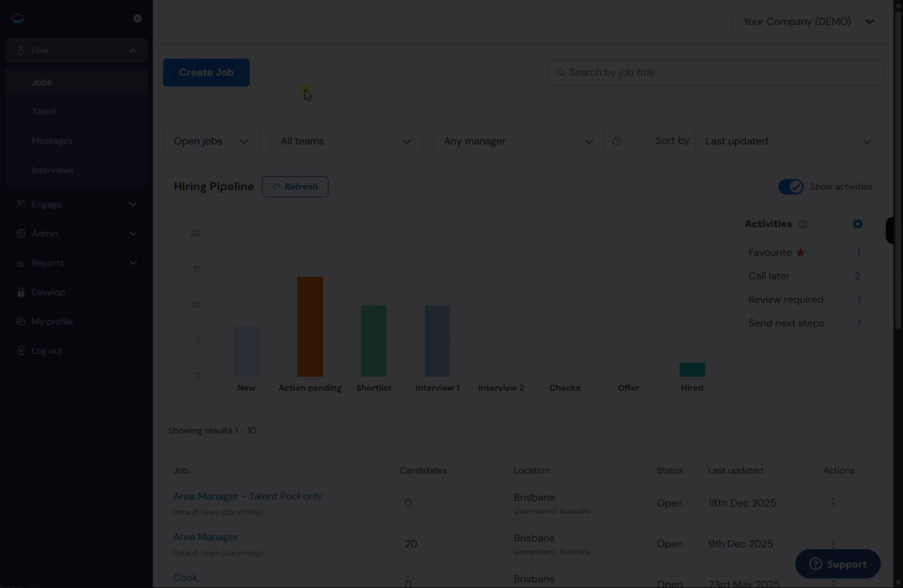Open My profile in the sidebar
Image resolution: width=903 pixels, height=588 pixels.
point(76,321)
